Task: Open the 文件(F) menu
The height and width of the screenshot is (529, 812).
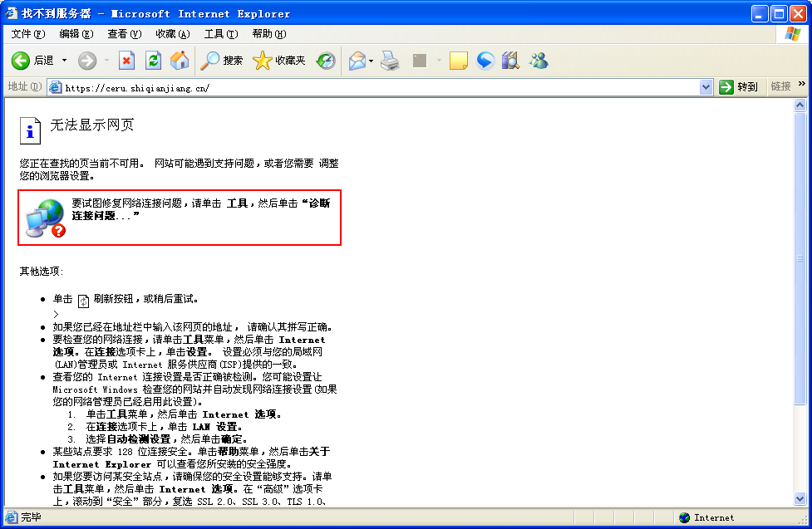Action: 27,34
